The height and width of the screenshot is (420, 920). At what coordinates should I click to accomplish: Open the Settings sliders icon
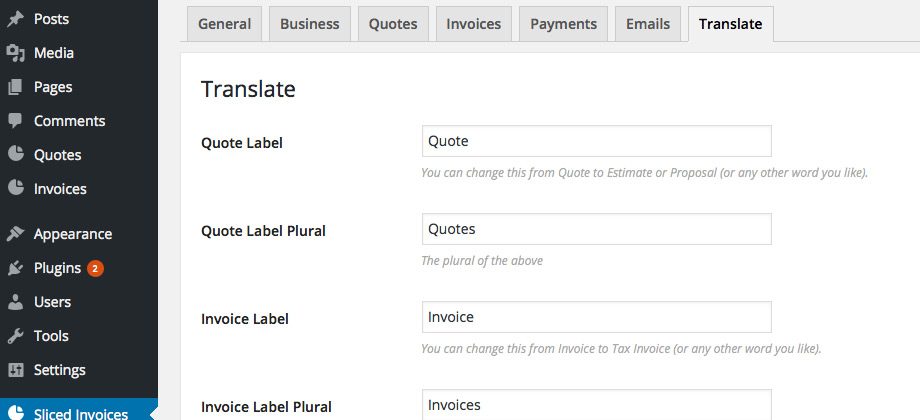[16, 370]
